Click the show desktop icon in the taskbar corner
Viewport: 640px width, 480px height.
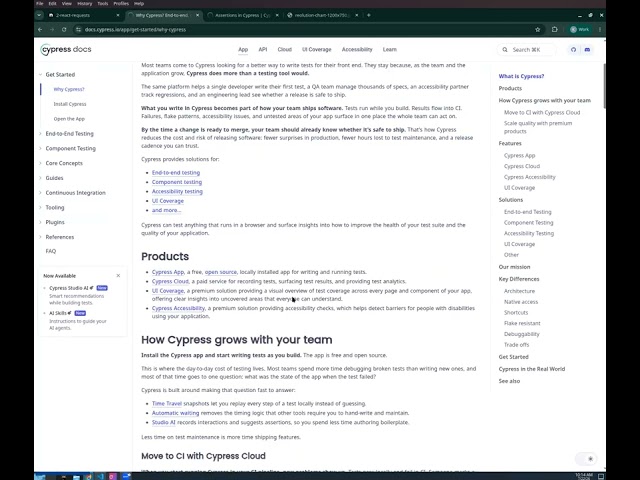click(x=601, y=476)
